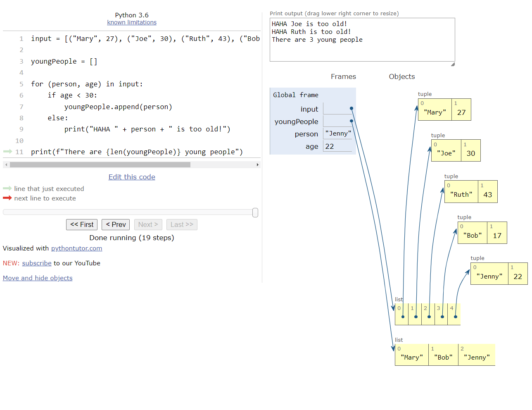Click the age value 22 in frame
Screen dimensions: 532x410
coord(330,146)
